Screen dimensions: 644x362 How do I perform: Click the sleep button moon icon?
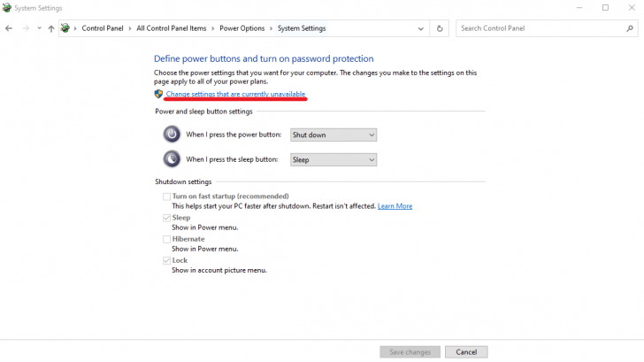pyautogui.click(x=172, y=159)
